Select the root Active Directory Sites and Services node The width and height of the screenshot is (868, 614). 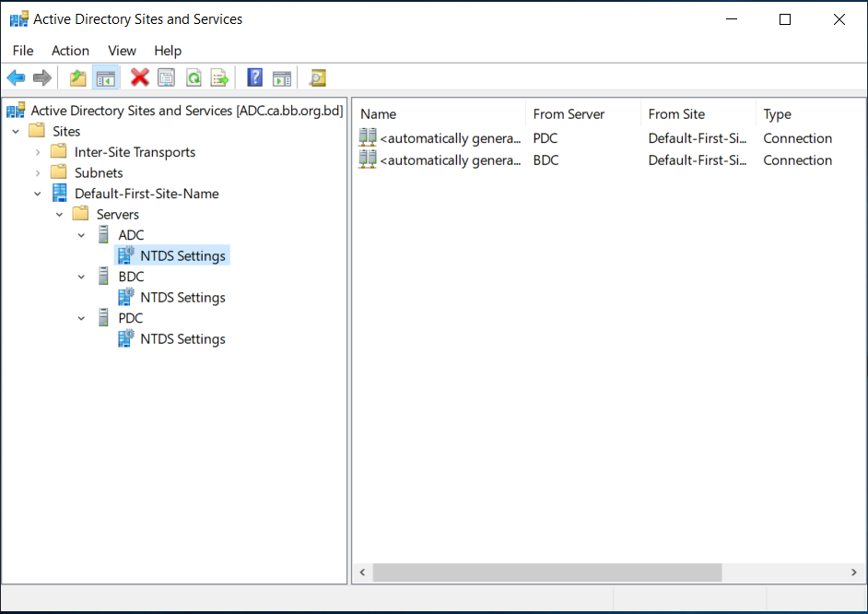[186, 111]
